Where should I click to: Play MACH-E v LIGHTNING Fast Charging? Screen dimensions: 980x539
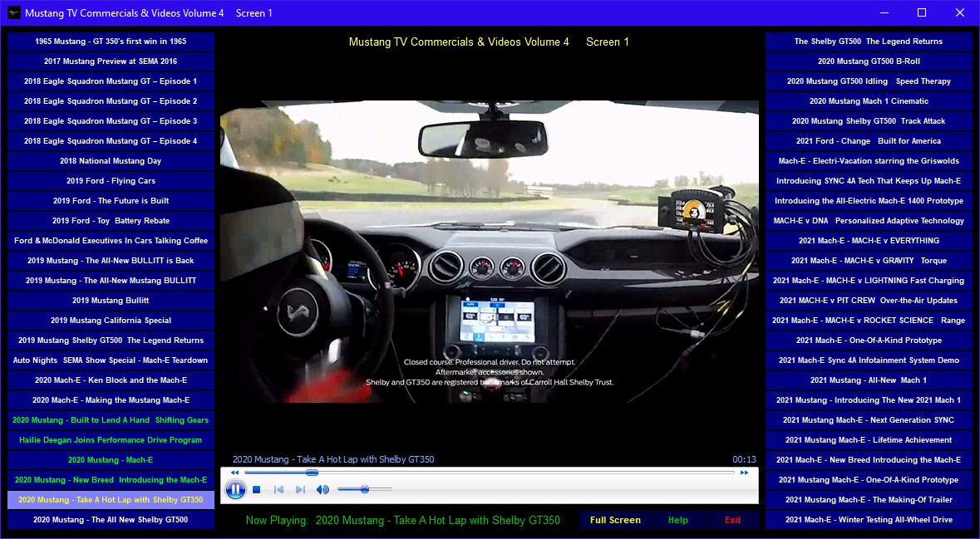tap(869, 281)
